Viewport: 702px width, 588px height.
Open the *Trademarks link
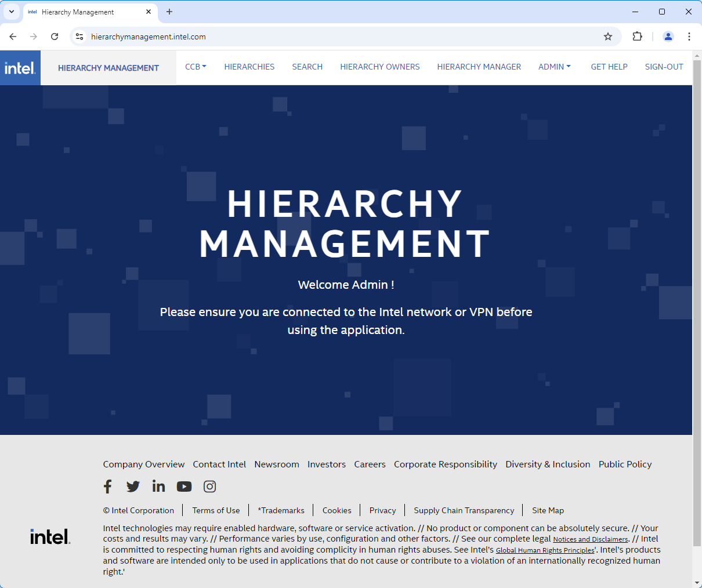281,510
